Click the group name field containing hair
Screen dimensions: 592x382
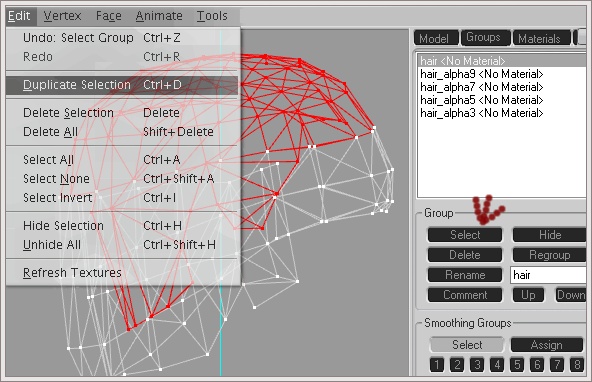(548, 275)
